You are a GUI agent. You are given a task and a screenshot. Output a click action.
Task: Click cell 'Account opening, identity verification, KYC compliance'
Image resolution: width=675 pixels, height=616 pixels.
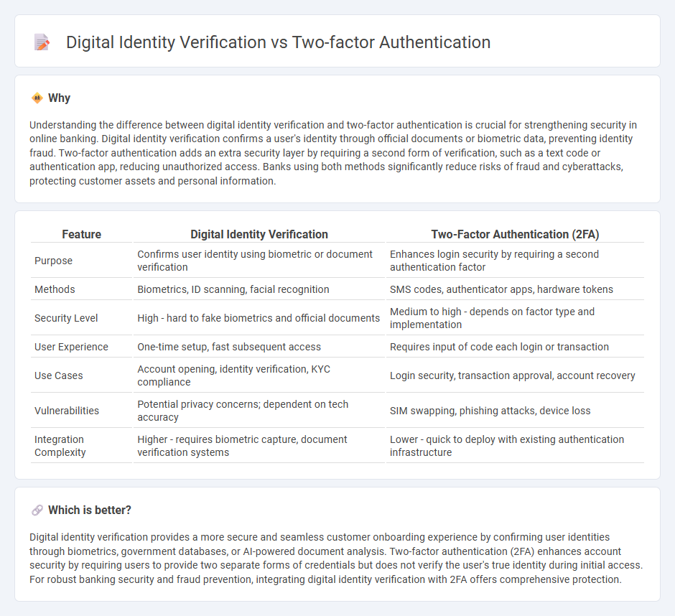(x=259, y=375)
